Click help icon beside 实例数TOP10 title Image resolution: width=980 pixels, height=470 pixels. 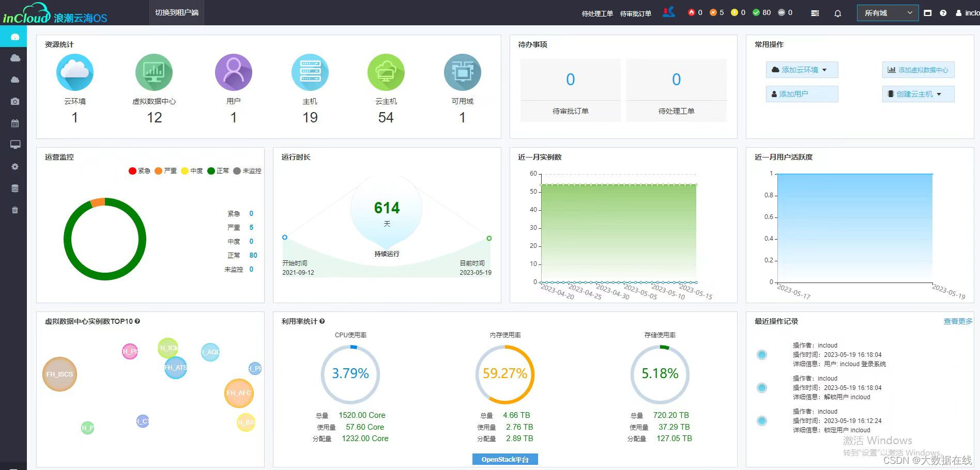coord(137,321)
